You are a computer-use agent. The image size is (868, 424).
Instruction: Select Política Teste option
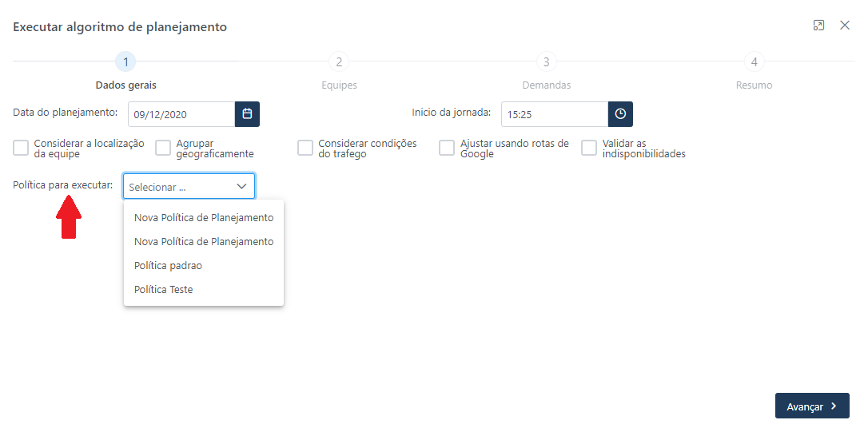(x=204, y=289)
